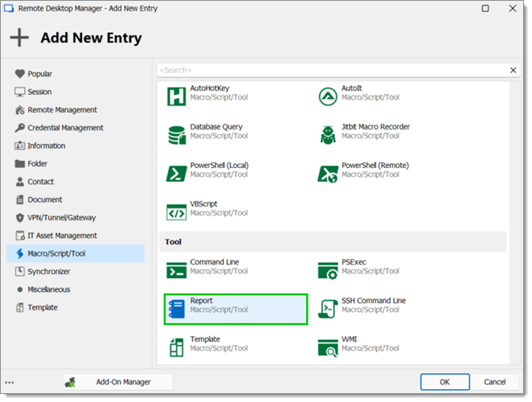This screenshot has height=402, width=532.
Task: Click the Information card icon
Action: (x=19, y=146)
